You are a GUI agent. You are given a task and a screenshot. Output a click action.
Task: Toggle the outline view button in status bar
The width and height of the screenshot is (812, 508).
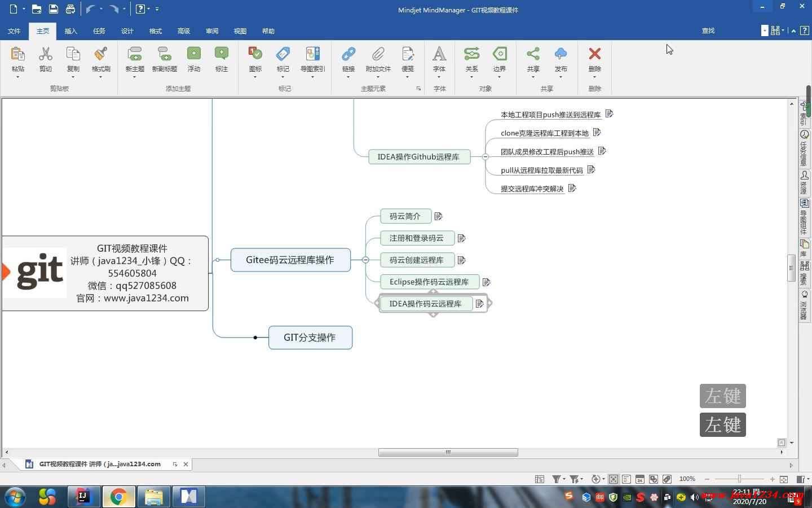click(x=626, y=479)
